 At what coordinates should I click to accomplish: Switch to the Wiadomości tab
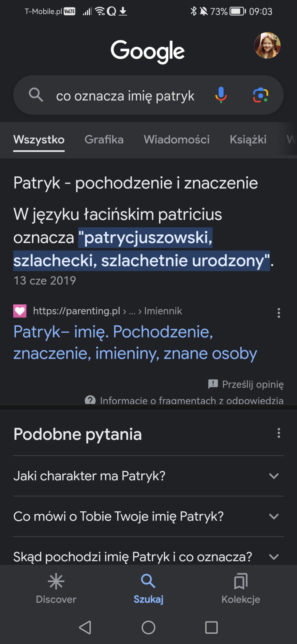(x=177, y=139)
